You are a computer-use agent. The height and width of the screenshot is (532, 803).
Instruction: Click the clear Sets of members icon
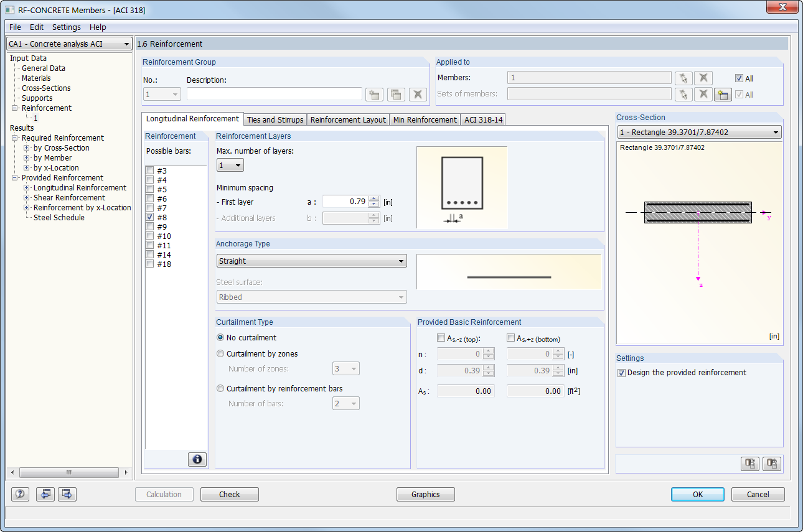tap(703, 94)
